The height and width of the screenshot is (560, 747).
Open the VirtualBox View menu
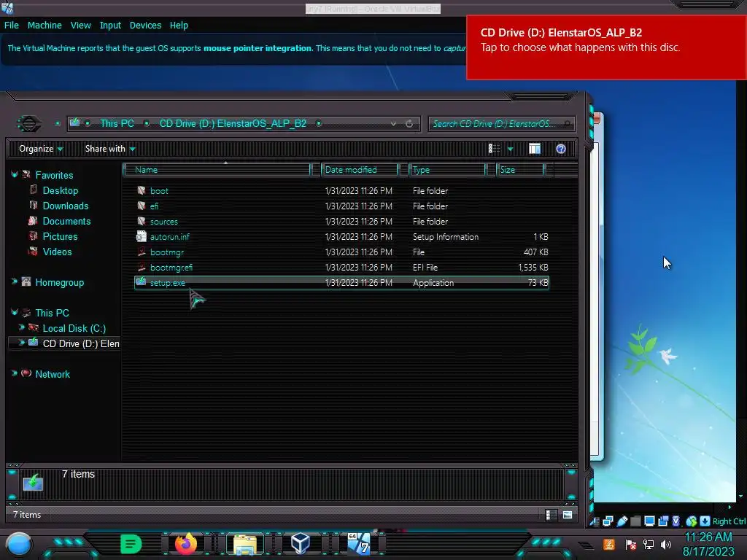80,26
